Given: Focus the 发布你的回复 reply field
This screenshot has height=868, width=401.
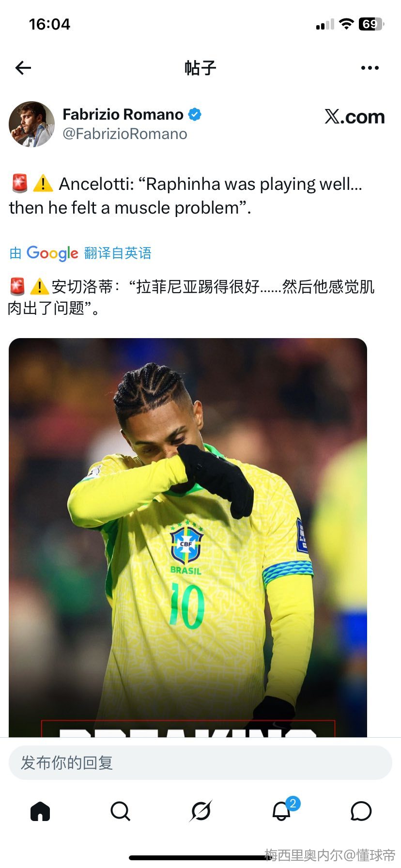Looking at the screenshot, I should tap(200, 762).
